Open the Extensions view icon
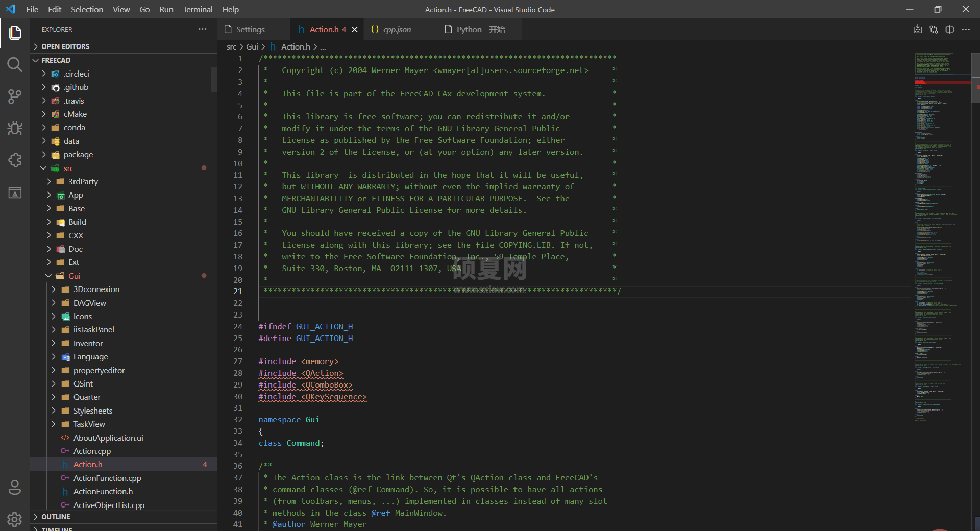980x531 pixels. [x=15, y=160]
